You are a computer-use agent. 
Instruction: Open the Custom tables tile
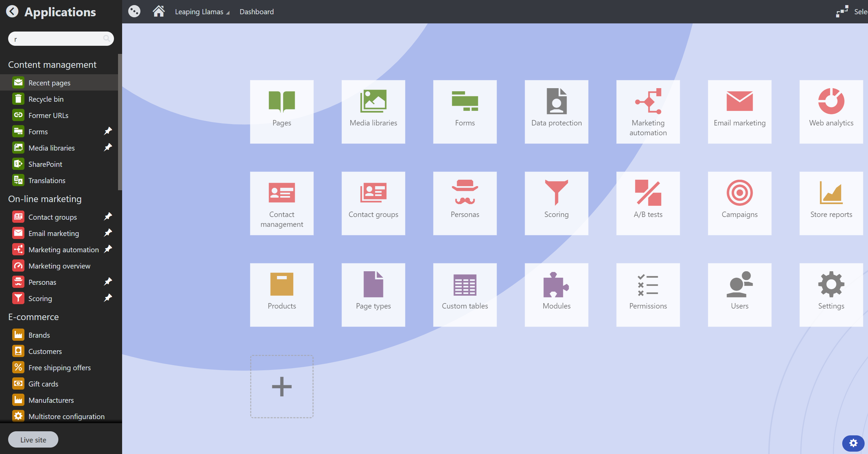coord(465,295)
